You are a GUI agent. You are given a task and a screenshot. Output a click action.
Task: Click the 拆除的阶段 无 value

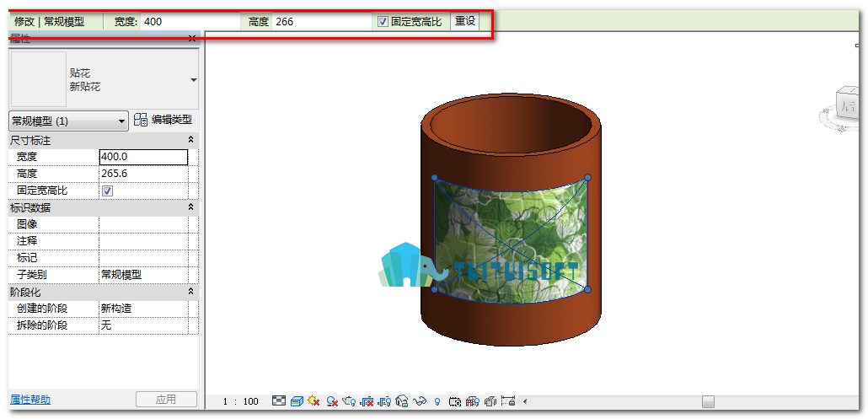pos(143,325)
